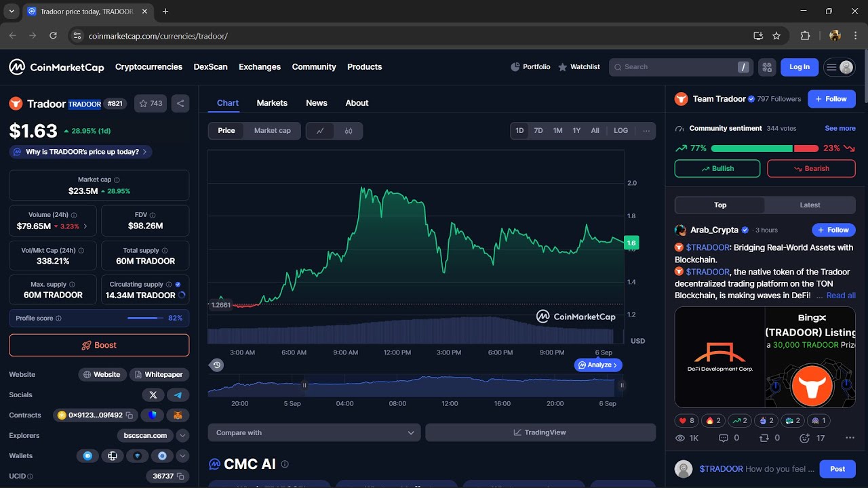This screenshot has width=868, height=488.
Task: Click the first blue wallet icon
Action: point(87,455)
